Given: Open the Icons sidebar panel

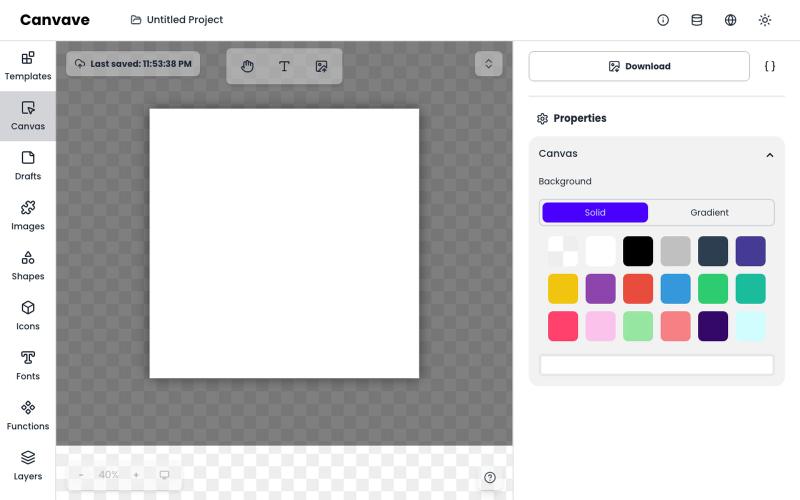Looking at the screenshot, I should 28,316.
